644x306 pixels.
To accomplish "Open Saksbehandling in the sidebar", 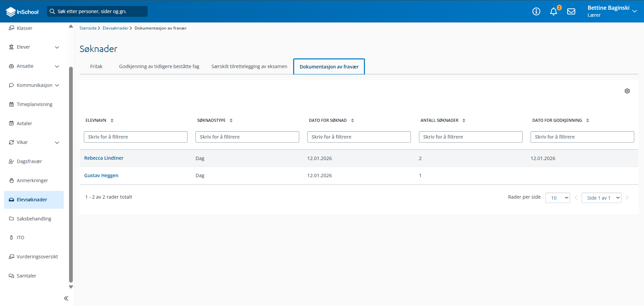I will point(34,219).
